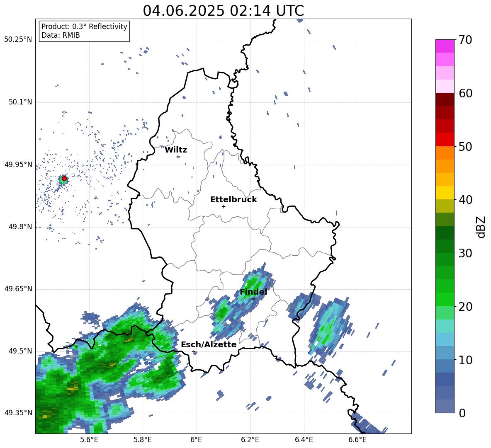This screenshot has width=491, height=448.
Task: Select the Findel city label
Action: [x=253, y=292]
